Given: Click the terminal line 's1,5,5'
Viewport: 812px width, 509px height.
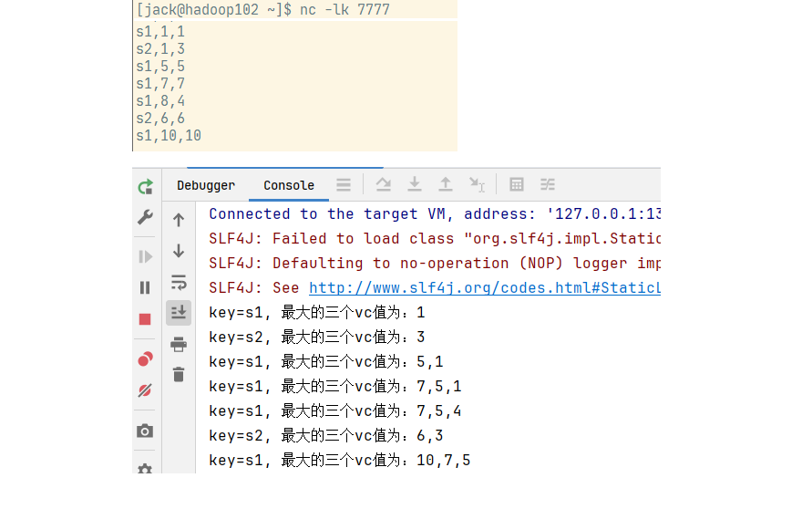Looking at the screenshot, I should [x=160, y=67].
